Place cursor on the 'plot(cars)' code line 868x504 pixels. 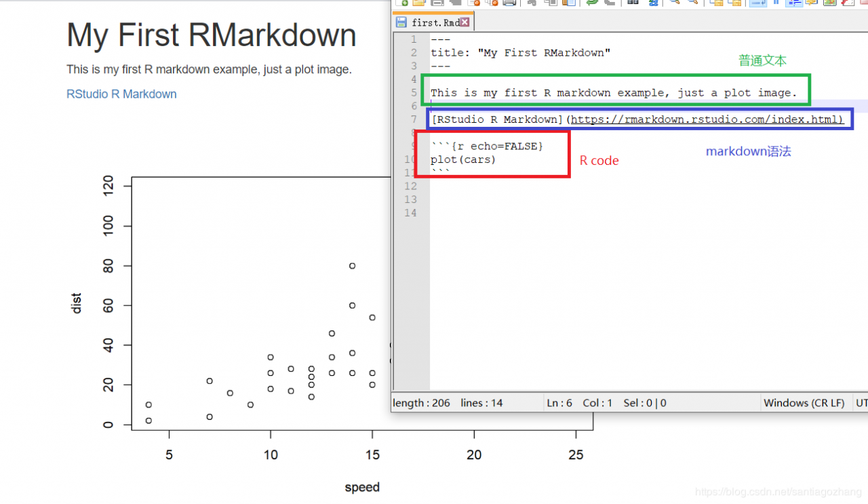point(463,159)
